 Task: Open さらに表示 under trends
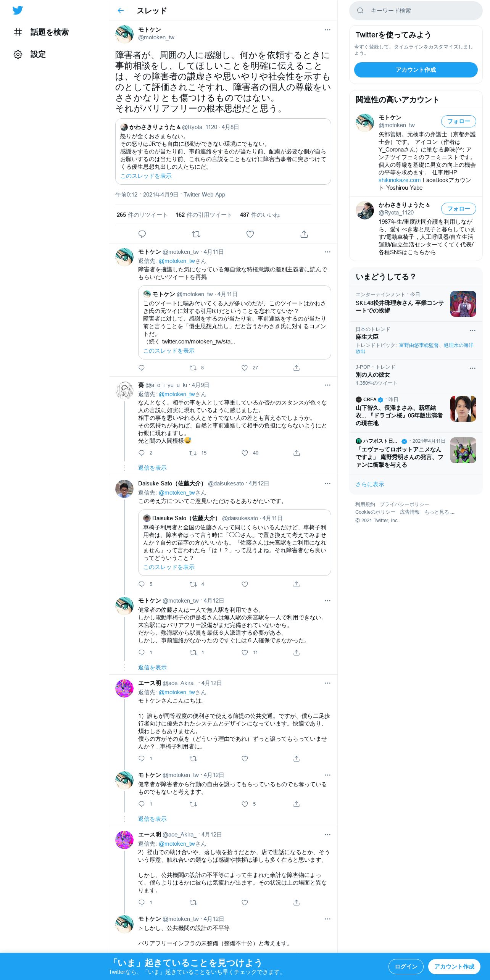[x=370, y=484]
